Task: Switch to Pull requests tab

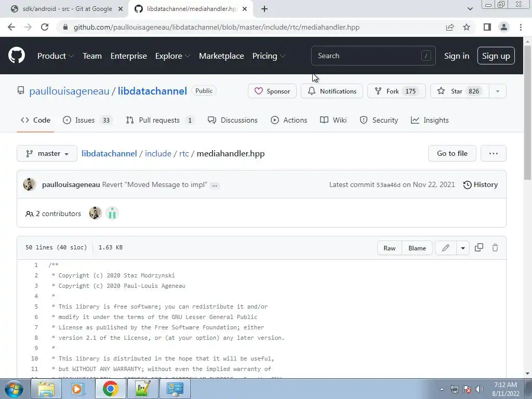Action: pyautogui.click(x=160, y=120)
